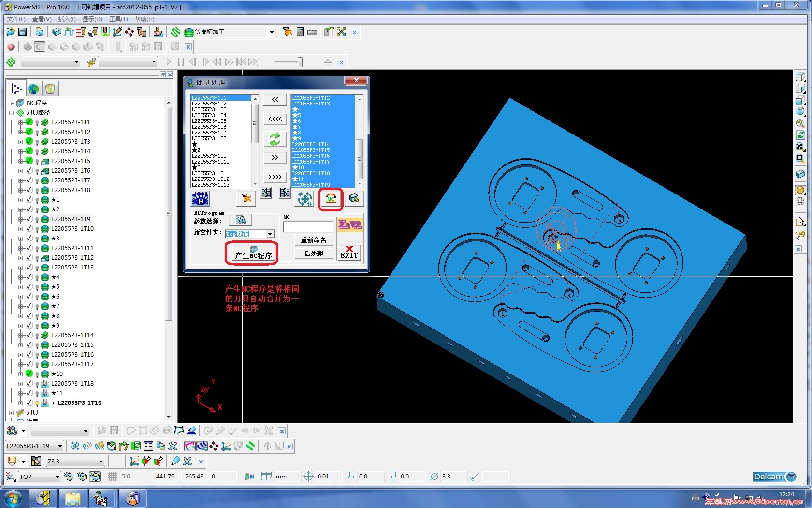This screenshot has width=812, height=508.
Task: Click the NC program icon in batch dialog
Action: (331, 199)
